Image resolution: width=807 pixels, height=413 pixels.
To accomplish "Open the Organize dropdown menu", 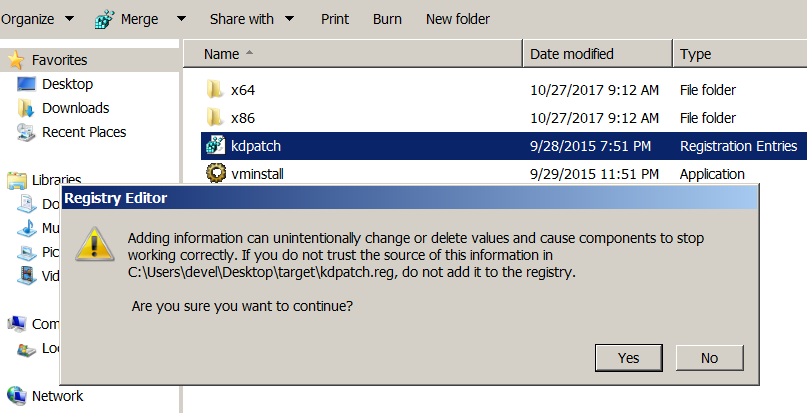I will pyautogui.click(x=38, y=19).
